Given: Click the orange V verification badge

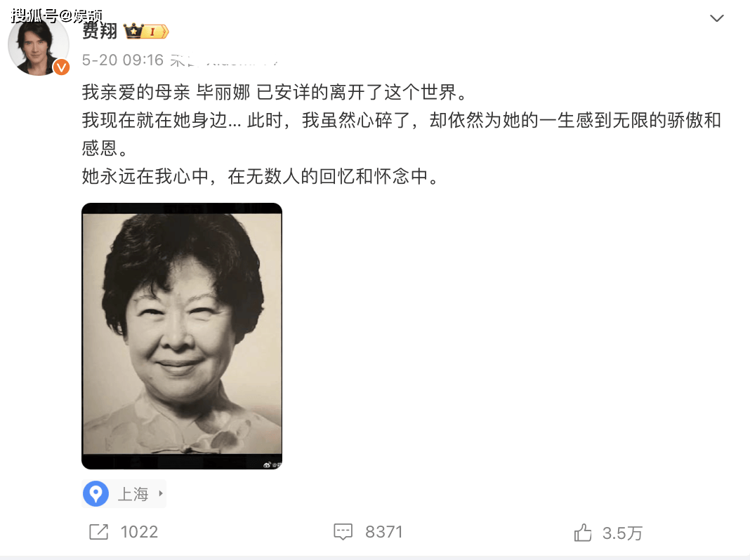Looking at the screenshot, I should [61, 67].
